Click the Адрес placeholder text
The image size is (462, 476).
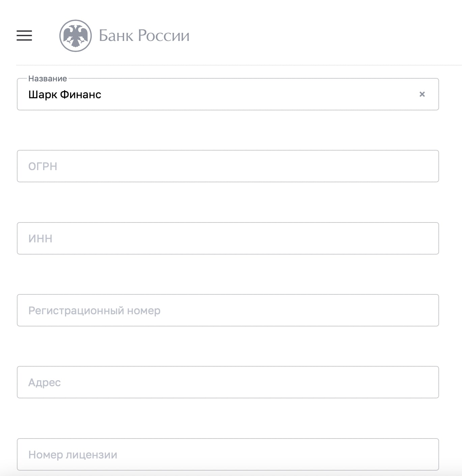(45, 382)
